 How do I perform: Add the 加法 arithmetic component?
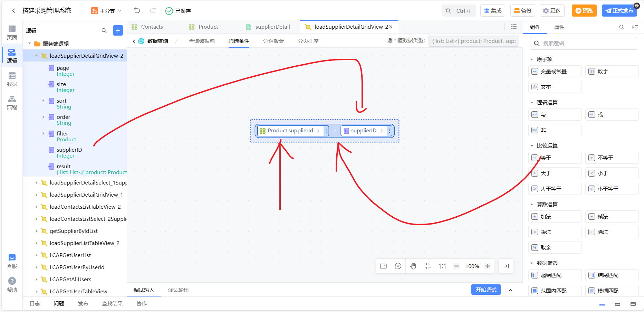555,217
